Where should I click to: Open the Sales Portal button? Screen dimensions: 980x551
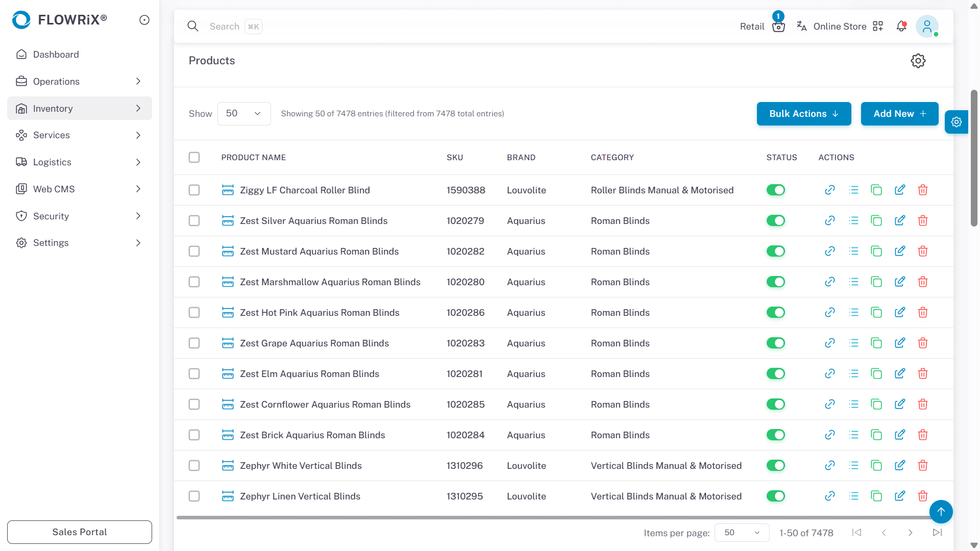pyautogui.click(x=80, y=532)
